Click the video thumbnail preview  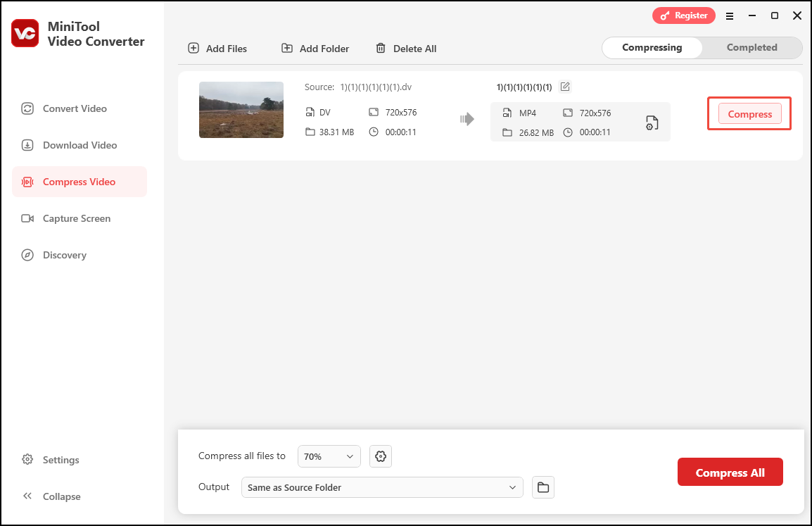[241, 110]
